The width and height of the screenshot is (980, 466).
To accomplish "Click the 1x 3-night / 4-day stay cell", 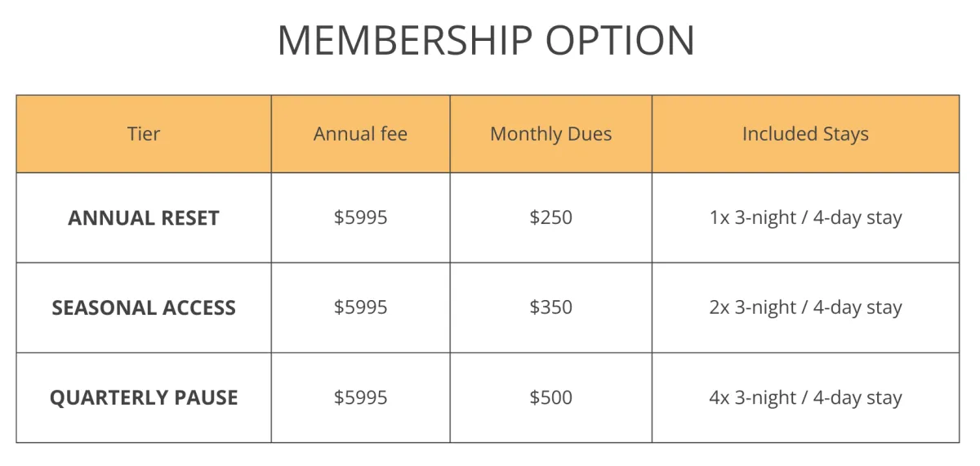I will (805, 218).
